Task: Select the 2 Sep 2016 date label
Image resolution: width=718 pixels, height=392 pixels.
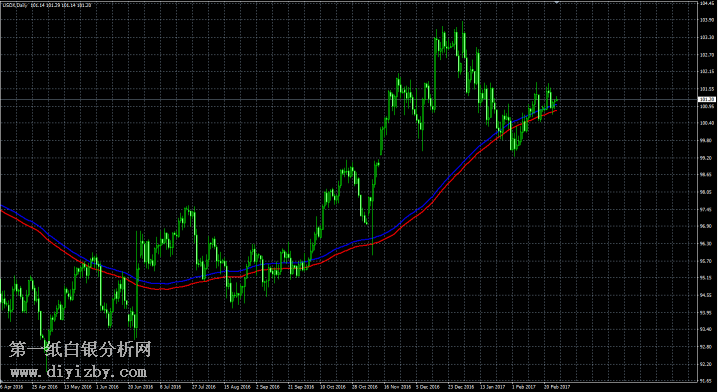Action: pyautogui.click(x=267, y=387)
